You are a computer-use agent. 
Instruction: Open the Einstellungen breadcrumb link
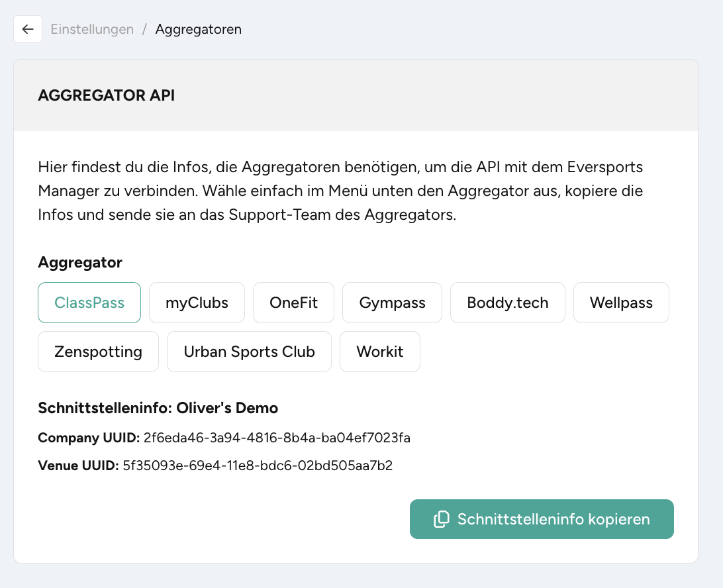pos(92,29)
